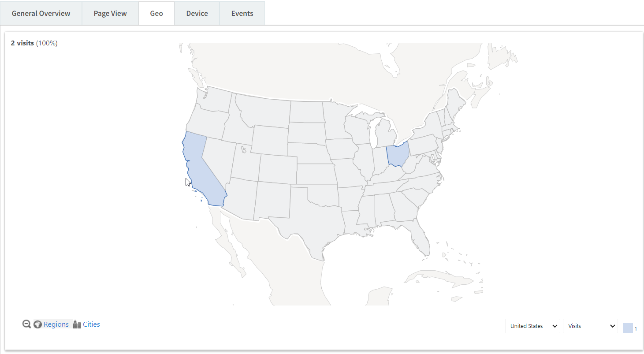This screenshot has width=644, height=354.
Task: Click the blue legend color swatch
Action: 628,328
